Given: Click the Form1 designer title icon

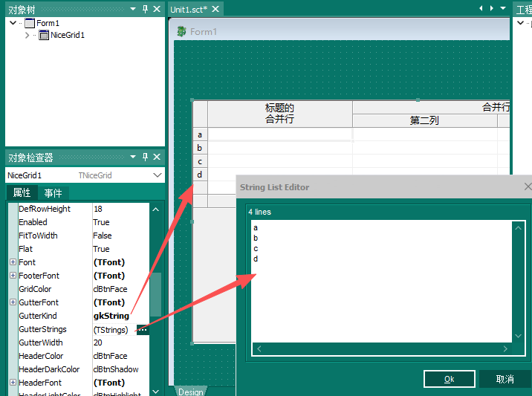Looking at the screenshot, I should click(181, 31).
